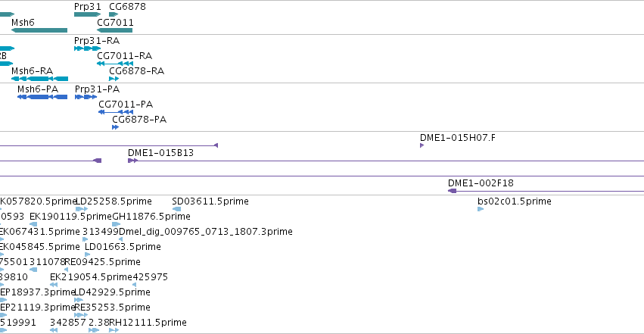Open the RH12111.5prime label
This screenshot has height=334, width=644.
tap(148, 323)
